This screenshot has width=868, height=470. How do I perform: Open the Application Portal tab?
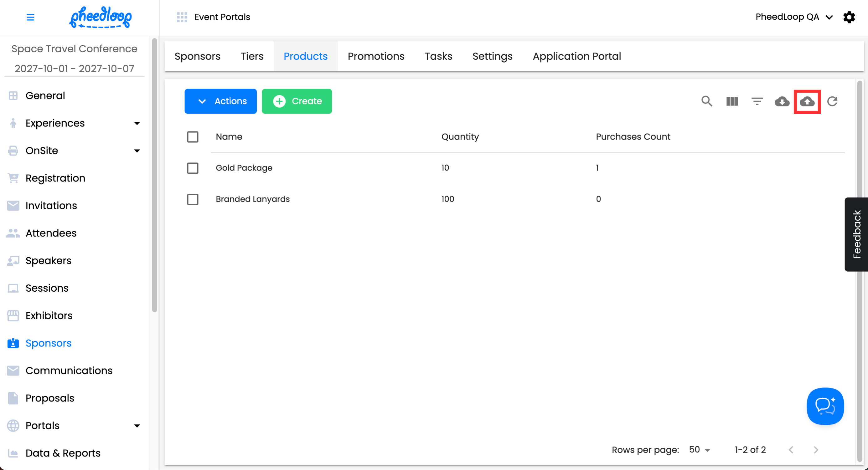[x=576, y=56]
